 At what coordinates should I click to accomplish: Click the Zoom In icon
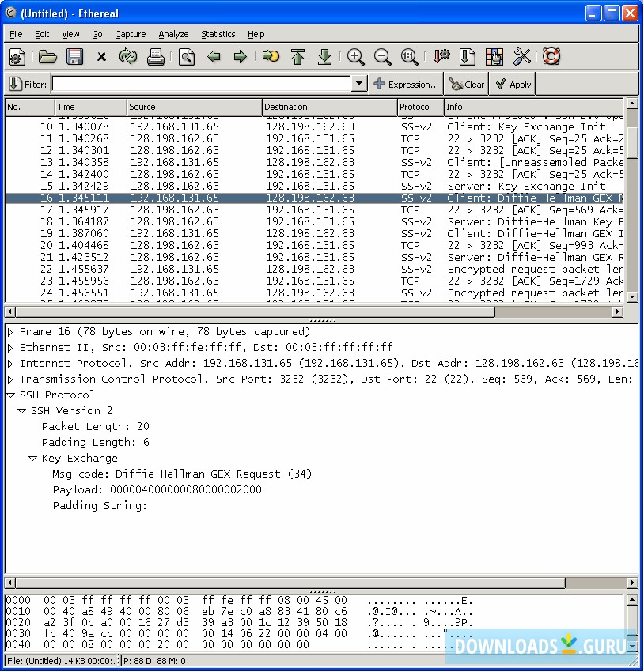[355, 57]
